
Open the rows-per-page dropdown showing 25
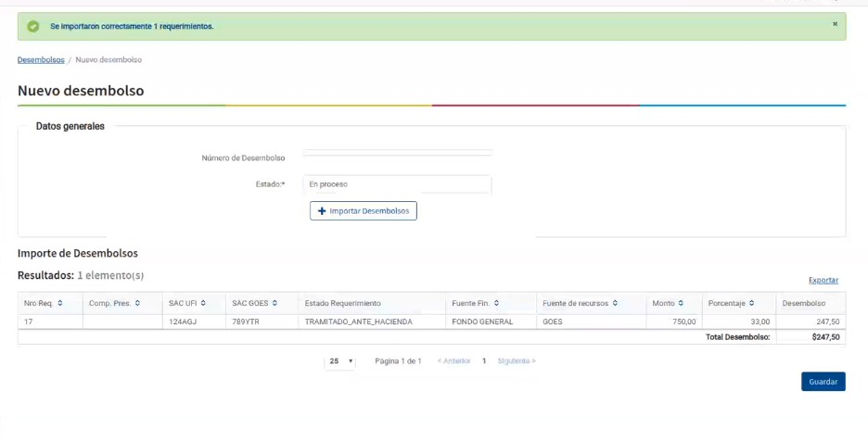(340, 361)
